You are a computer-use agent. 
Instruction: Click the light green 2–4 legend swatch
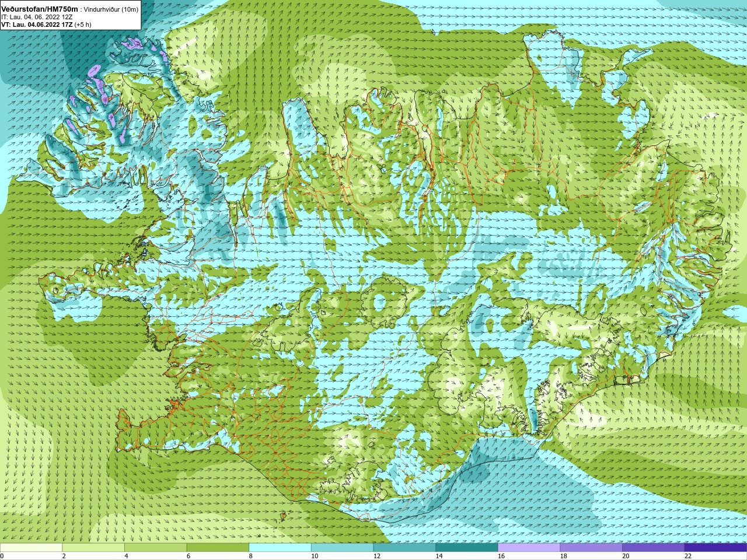point(93,547)
